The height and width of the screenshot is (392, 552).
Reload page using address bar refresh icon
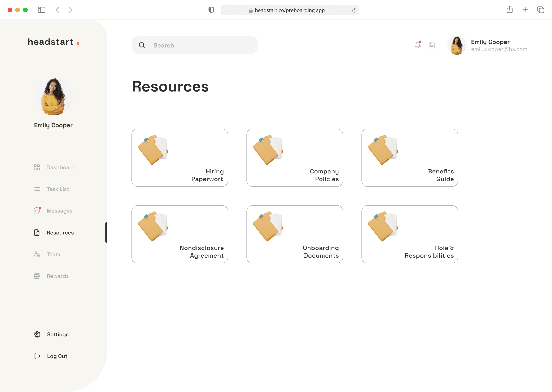354,10
